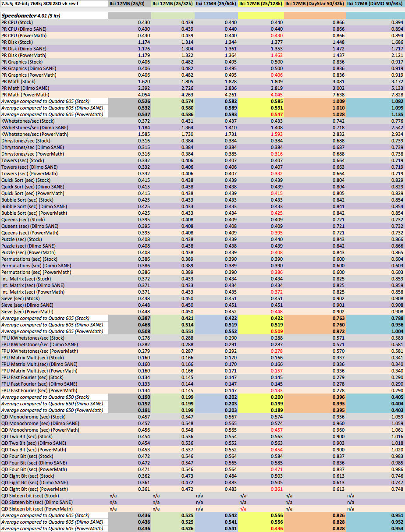This screenshot has height=532, width=405.
Task: Select 1.004 in the teal DiiMO column
Action: coord(396,331)
